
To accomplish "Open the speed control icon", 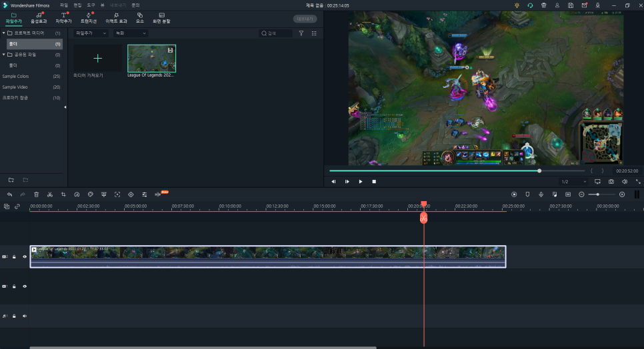I will pyautogui.click(x=77, y=194).
